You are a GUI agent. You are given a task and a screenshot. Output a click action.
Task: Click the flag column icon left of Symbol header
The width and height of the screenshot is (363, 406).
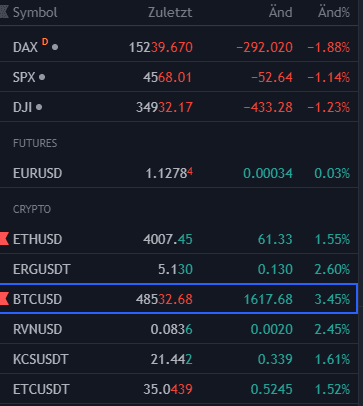click(x=4, y=12)
